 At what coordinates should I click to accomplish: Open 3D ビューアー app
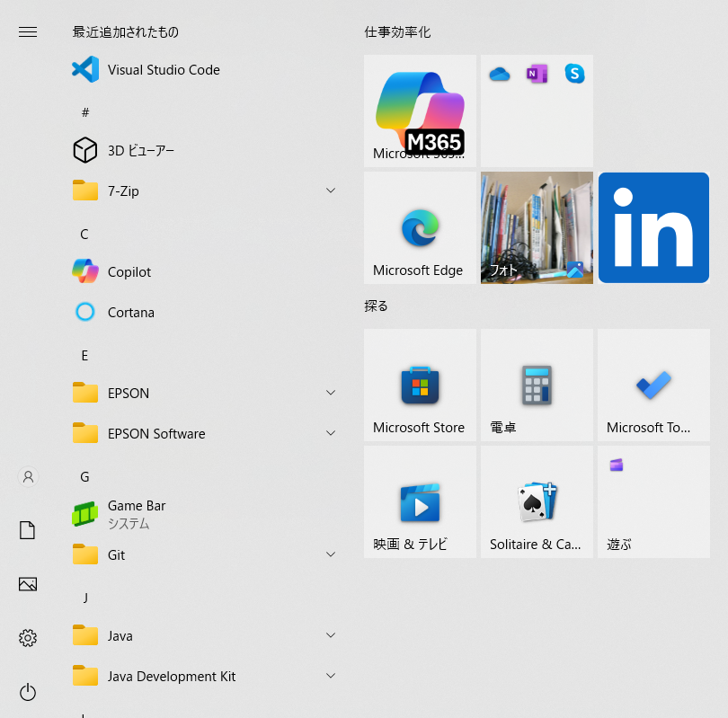click(x=204, y=150)
